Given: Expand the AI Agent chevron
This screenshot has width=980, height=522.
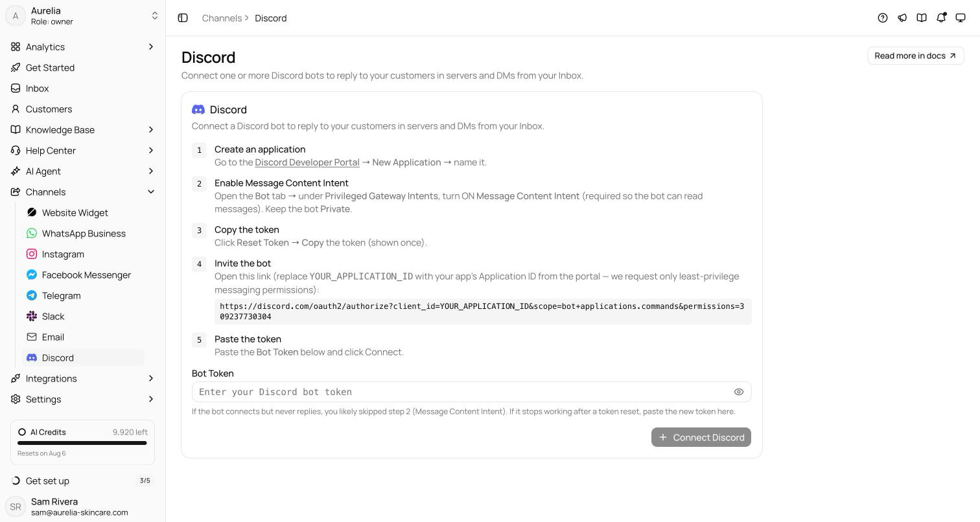Looking at the screenshot, I should coord(151,171).
